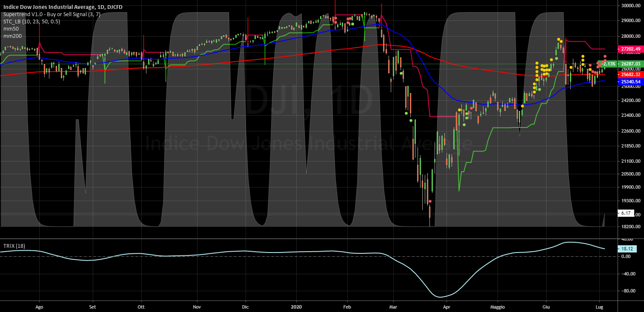The width and height of the screenshot is (644, 312).
Task: Click the Nov label on time axis
Action: [196, 306]
